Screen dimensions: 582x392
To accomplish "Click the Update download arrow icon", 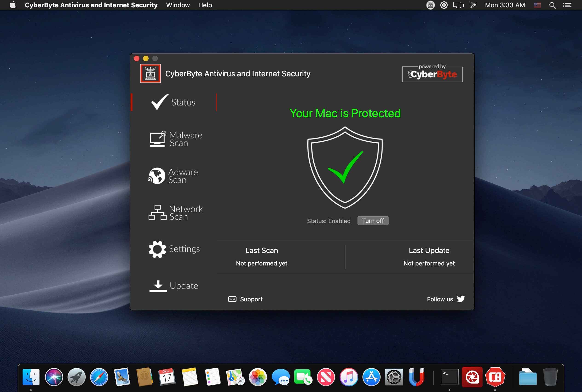I will click(158, 286).
